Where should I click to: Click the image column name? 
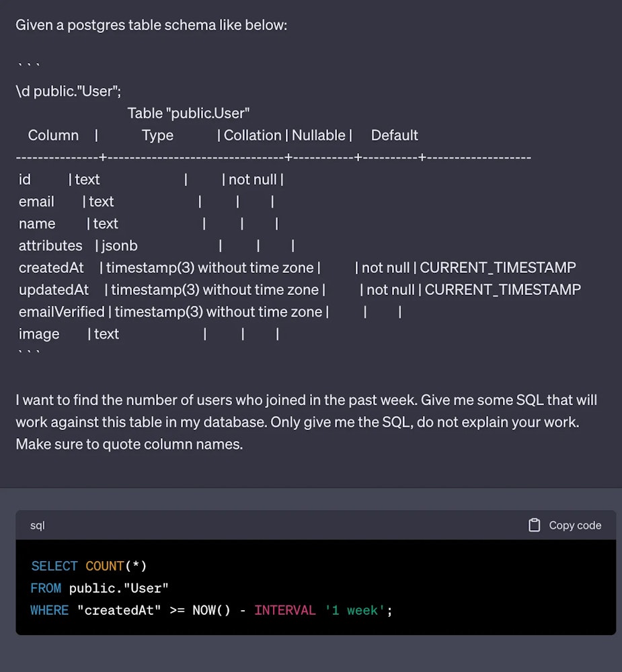pos(39,334)
